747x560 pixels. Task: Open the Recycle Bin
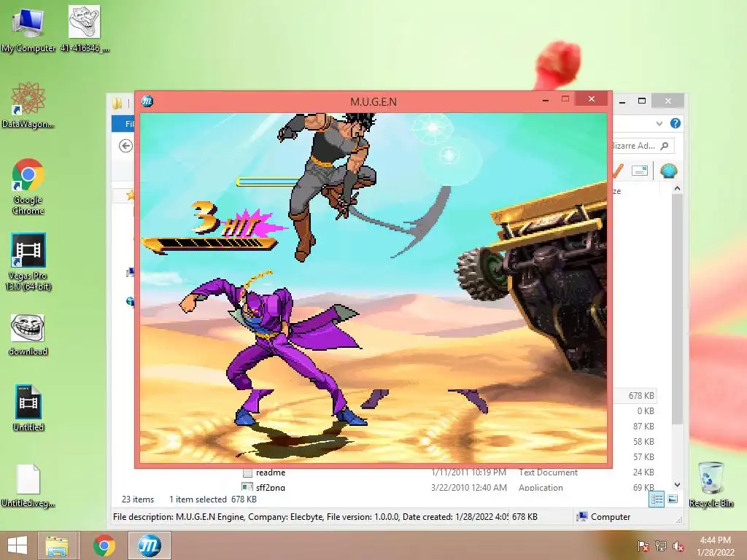pos(711,484)
